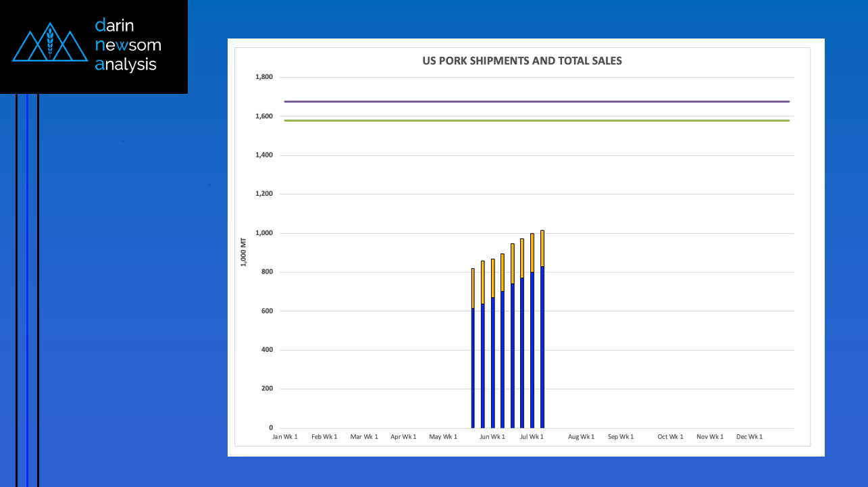Viewport: 868px width, 487px height.
Task: Click the orange segment of the tallest bar
Action: (x=542, y=249)
